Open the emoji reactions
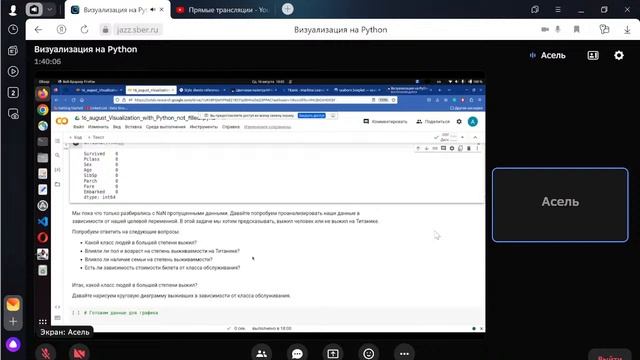The height and width of the screenshot is (360, 640). (x=369, y=353)
